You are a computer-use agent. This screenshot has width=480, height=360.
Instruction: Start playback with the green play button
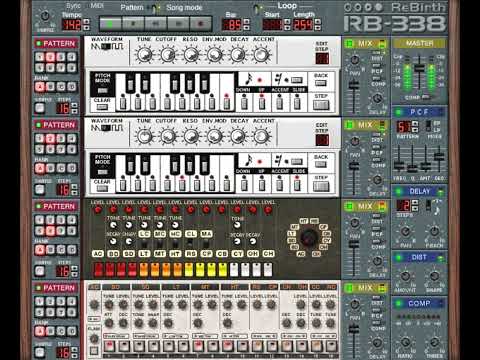111,24
